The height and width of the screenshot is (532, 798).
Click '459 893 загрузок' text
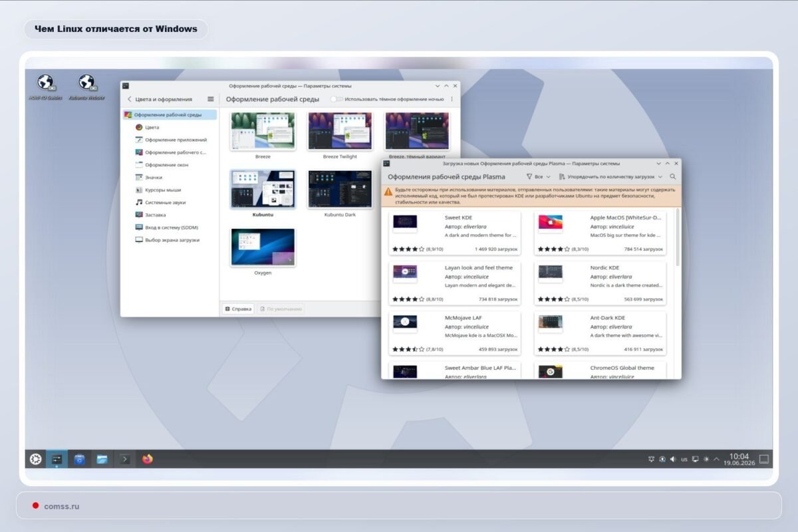[x=498, y=349]
